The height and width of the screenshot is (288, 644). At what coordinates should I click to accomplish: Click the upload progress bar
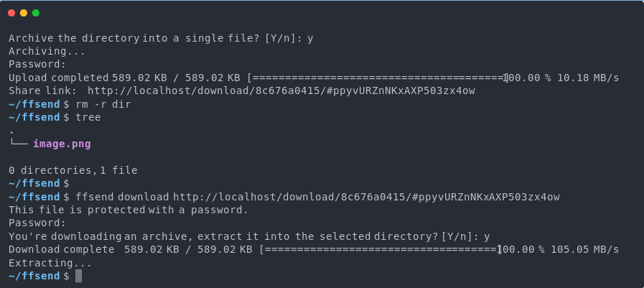pos(378,78)
